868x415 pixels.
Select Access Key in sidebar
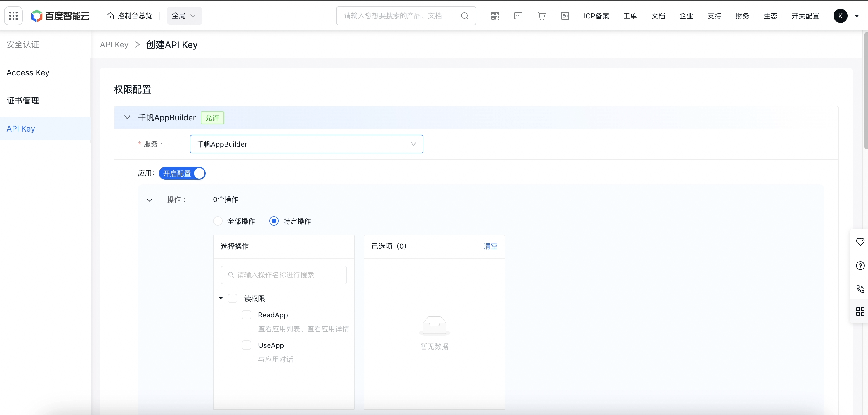pos(45,72)
